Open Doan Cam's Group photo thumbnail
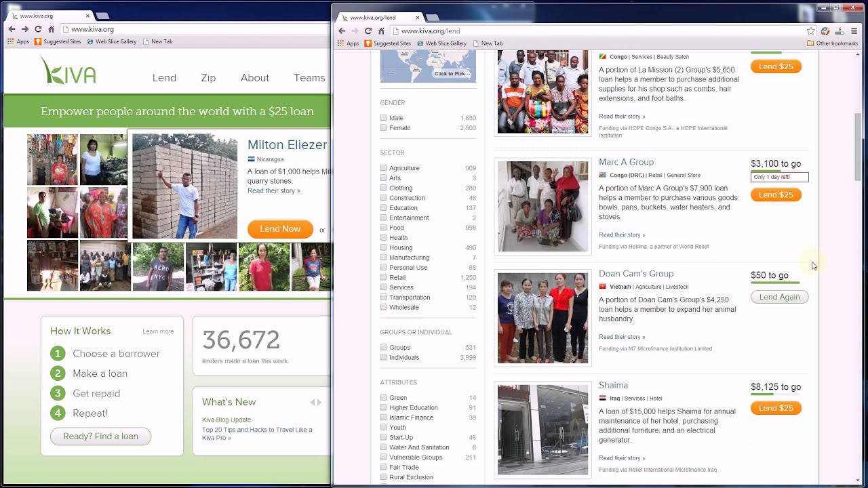 [542, 318]
